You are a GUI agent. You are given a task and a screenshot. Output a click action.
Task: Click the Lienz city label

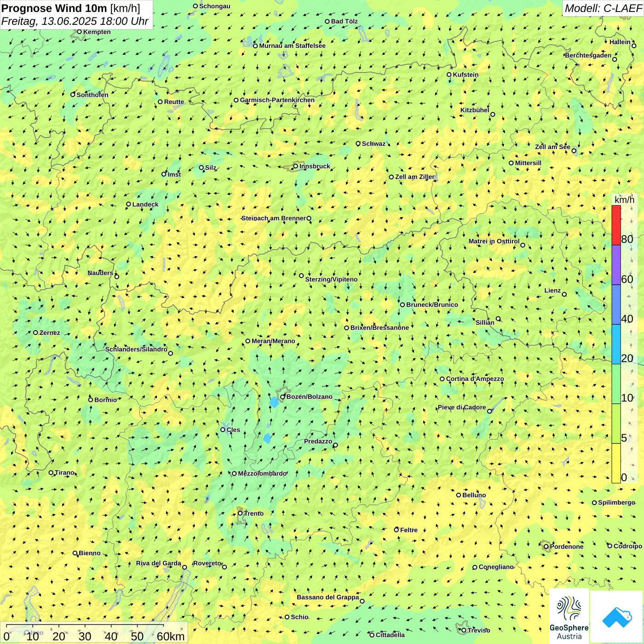[x=552, y=290]
